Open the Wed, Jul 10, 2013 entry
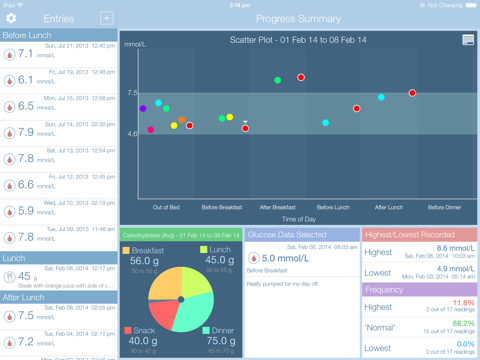Screen dimensions: 480x360 pos(59,212)
